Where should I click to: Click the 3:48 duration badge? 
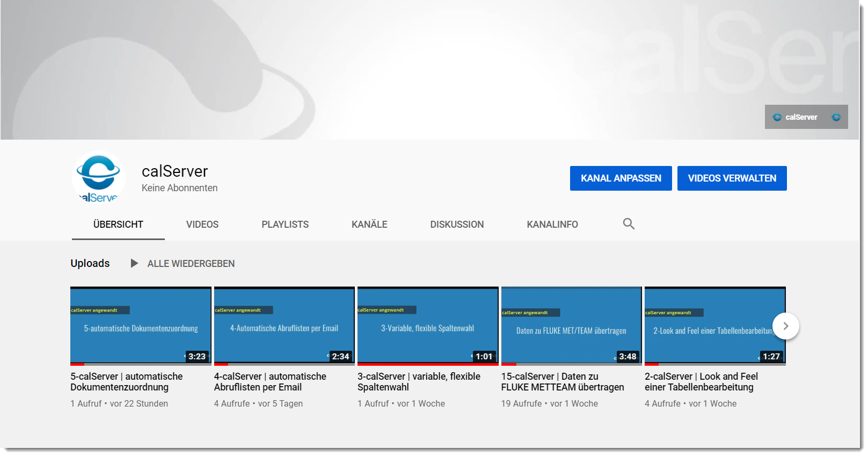pyautogui.click(x=628, y=357)
